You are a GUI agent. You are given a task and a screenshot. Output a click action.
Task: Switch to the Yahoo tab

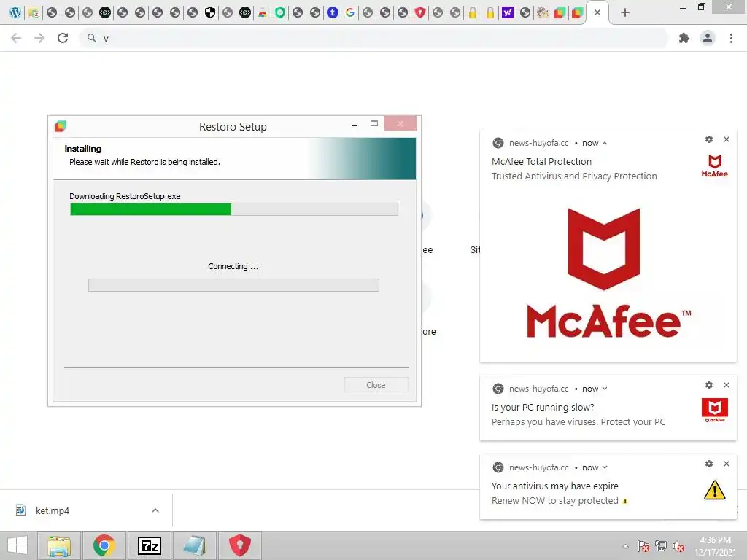point(508,13)
